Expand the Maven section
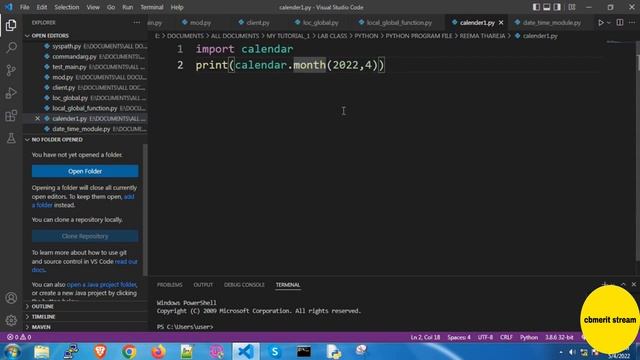The width and height of the screenshot is (640, 360). 85,327
